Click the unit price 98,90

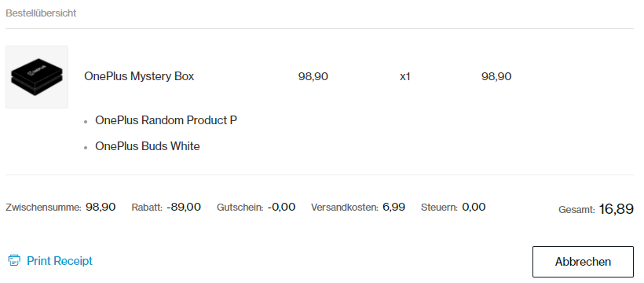(313, 76)
